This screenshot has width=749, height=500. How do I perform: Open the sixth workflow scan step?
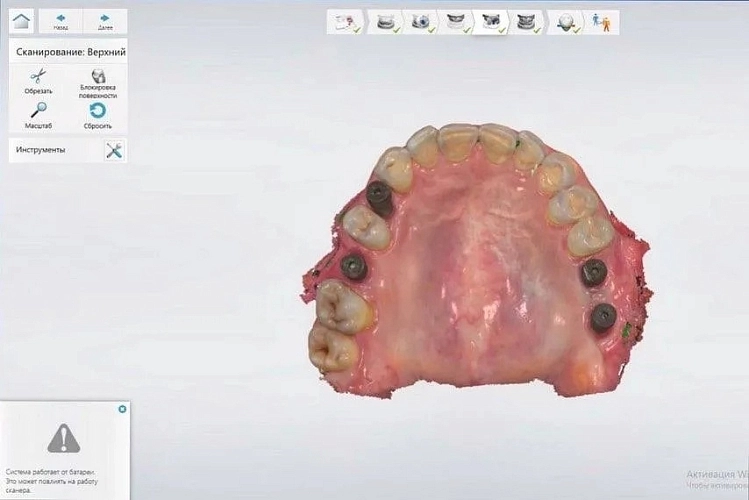(x=527, y=22)
